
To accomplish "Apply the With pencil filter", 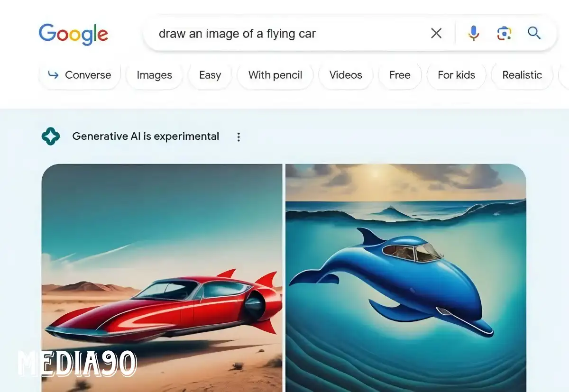I will tap(275, 75).
